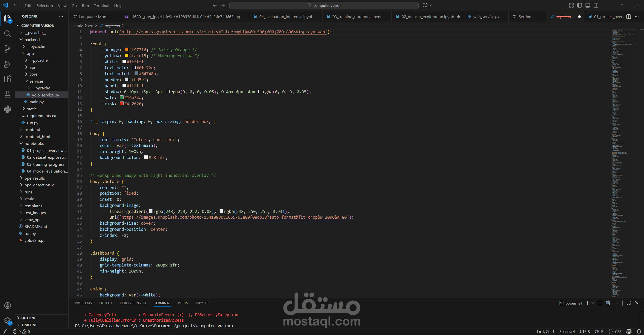Split the terminal panel
The height and width of the screenshot is (335, 644).
click(x=600, y=303)
